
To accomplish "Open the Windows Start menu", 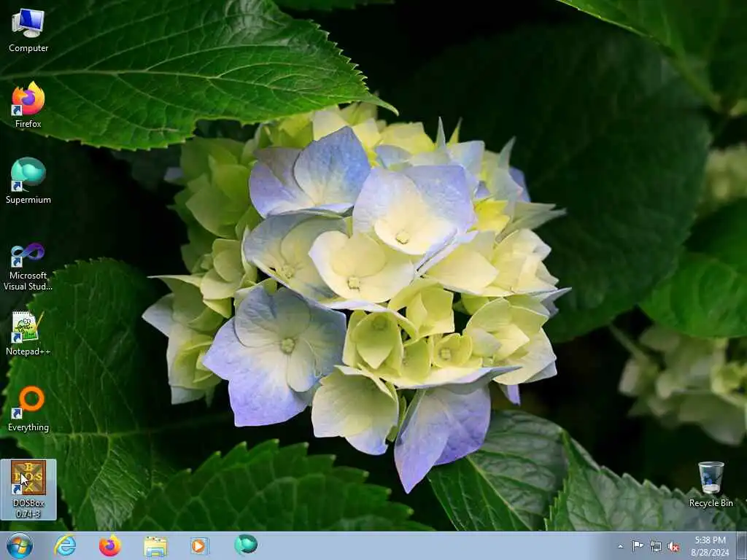I will [20, 545].
